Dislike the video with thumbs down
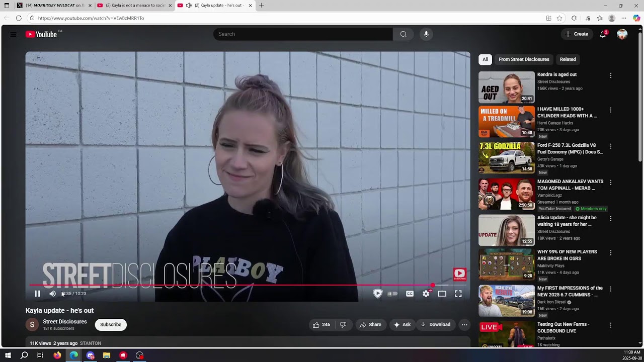 343,325
